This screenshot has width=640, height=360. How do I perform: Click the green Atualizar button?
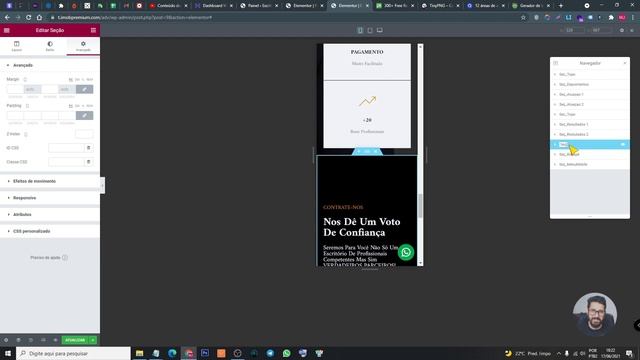75,340
